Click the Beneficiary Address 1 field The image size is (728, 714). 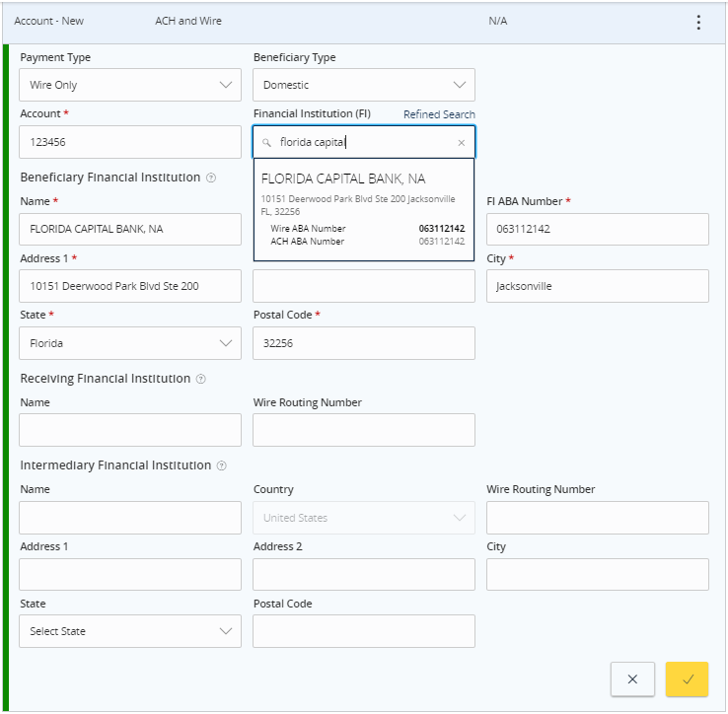(130, 286)
